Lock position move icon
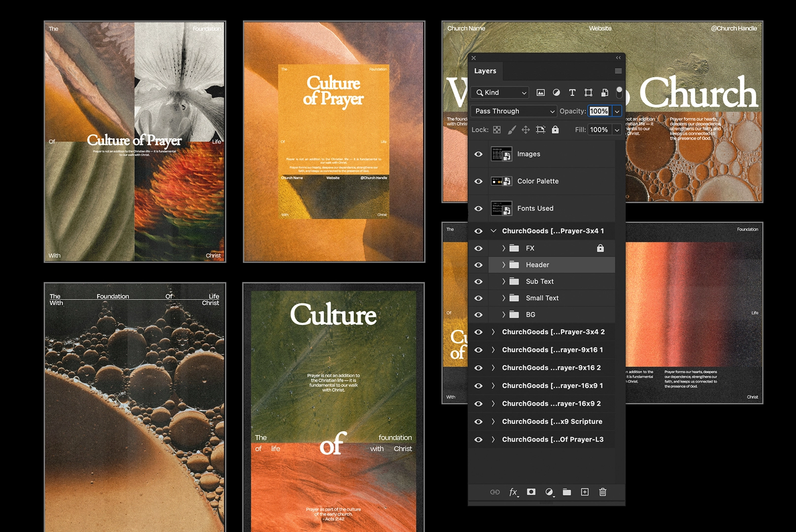796x532 pixels. [526, 130]
